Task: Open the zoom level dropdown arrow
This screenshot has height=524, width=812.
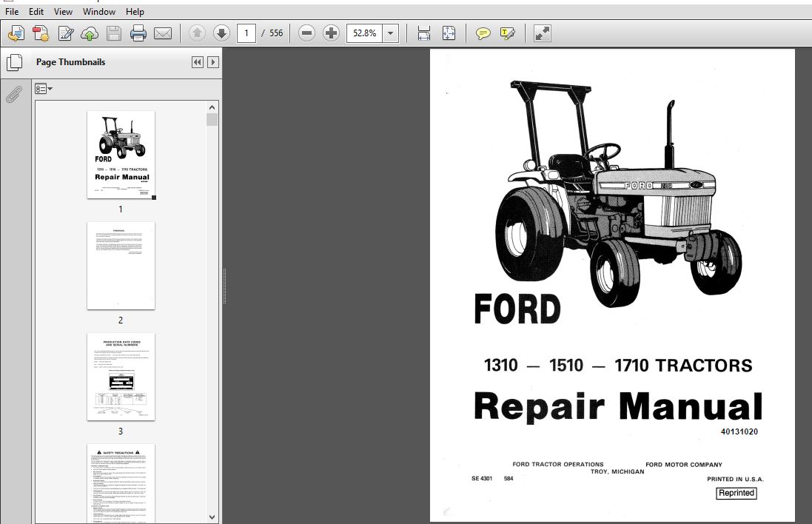Action: click(391, 33)
